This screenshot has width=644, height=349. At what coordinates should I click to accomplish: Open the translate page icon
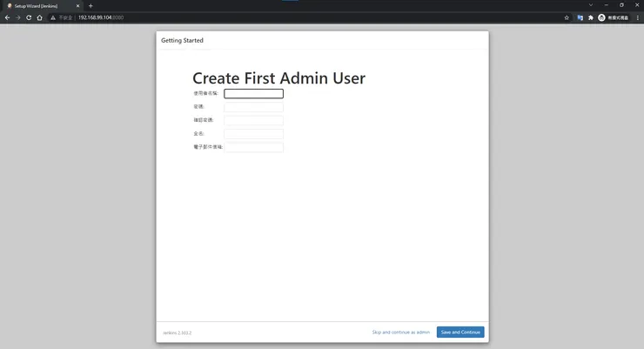[580, 17]
